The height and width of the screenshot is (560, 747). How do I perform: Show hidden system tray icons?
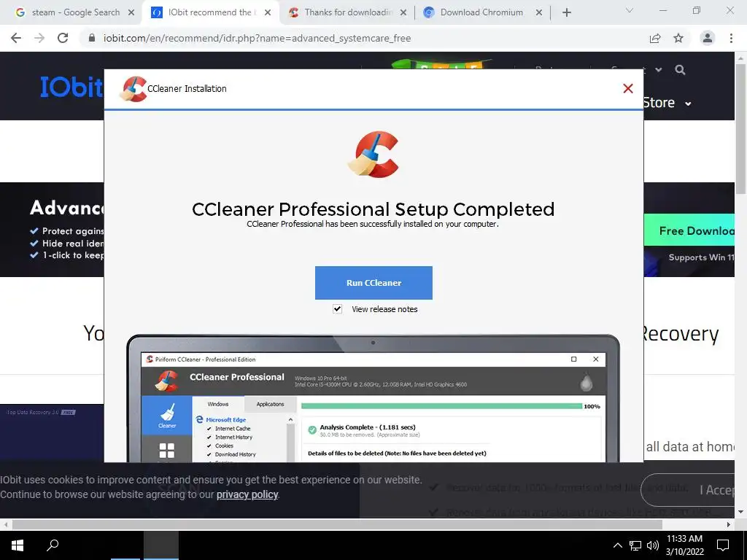(617, 545)
